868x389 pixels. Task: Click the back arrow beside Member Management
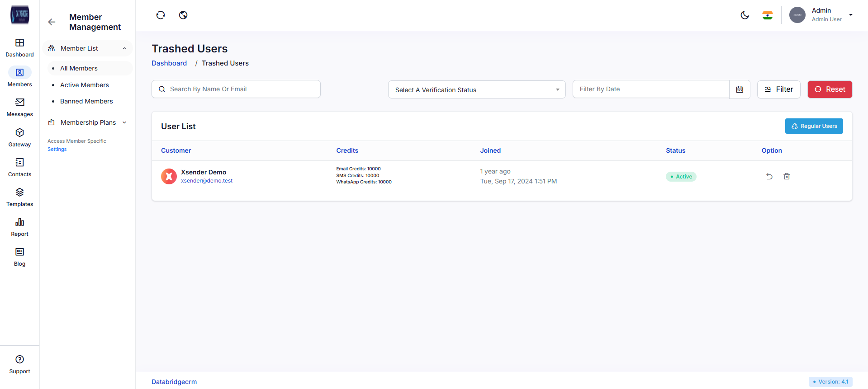(x=52, y=22)
